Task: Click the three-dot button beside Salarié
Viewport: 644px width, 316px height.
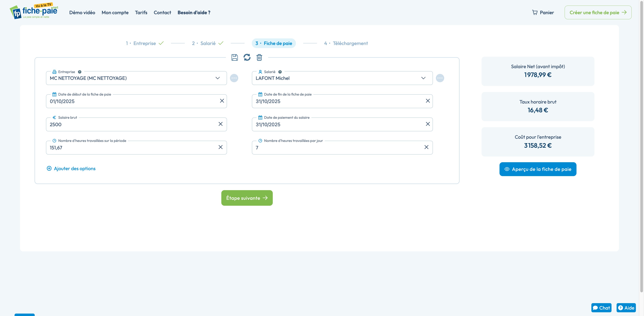Action: coord(440,78)
